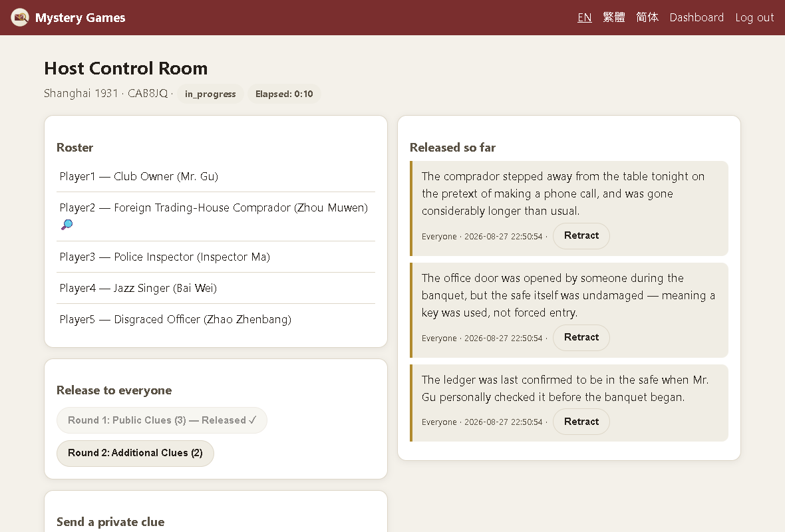Retract the comprador phone call clue

(581, 235)
